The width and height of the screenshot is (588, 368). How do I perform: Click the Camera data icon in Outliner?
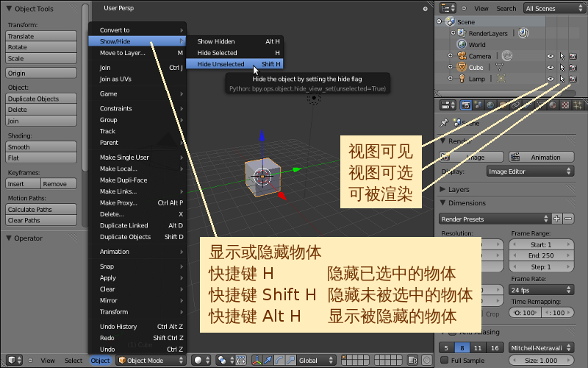pyautogui.click(x=507, y=56)
